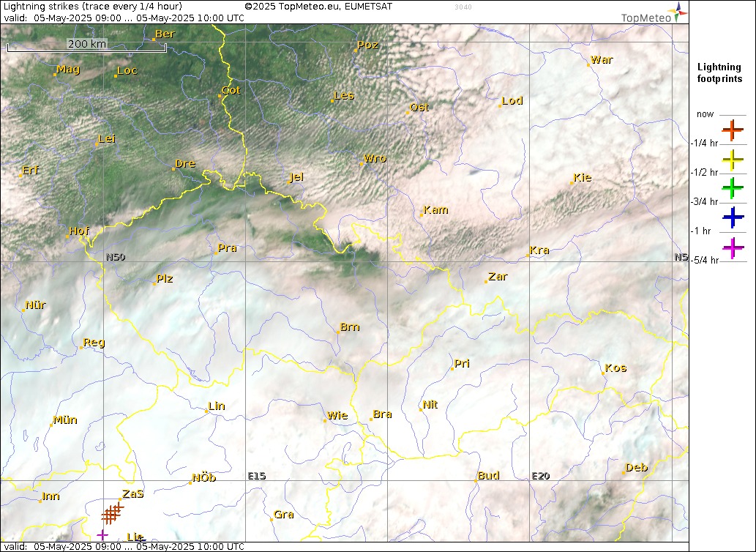Click the 'NÖb' city label
Image resolution: width=756 pixels, height=552 pixels.
(204, 478)
